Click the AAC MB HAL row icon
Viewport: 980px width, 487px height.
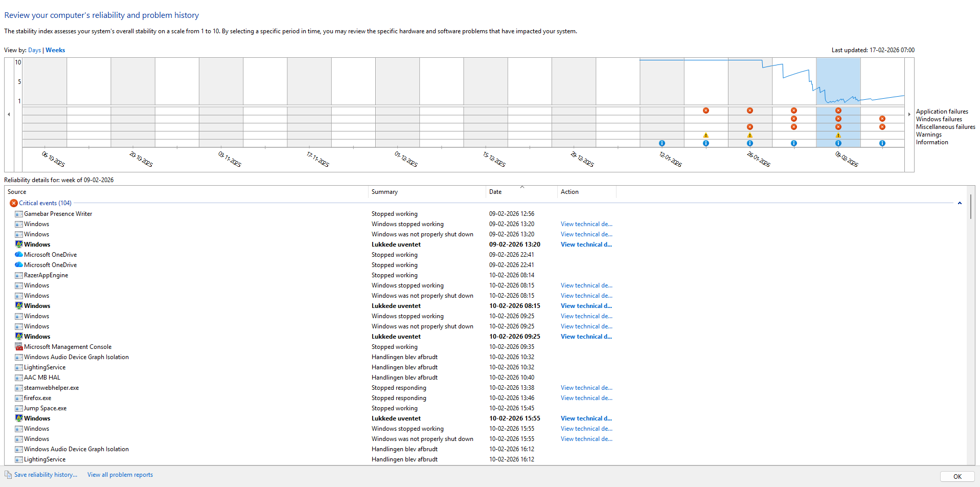click(x=19, y=378)
